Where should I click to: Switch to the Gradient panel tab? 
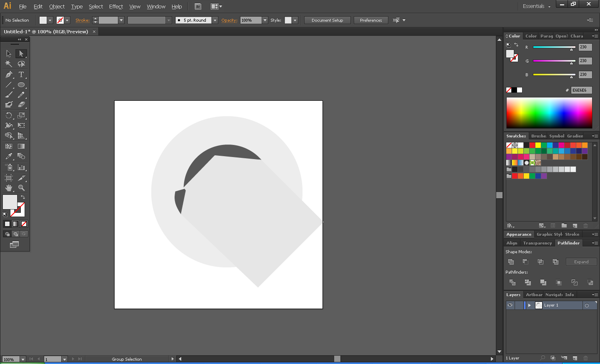[575, 136]
